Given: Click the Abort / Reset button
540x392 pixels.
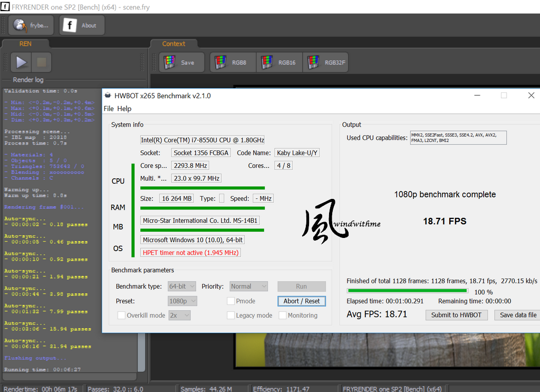Looking at the screenshot, I should click(301, 301).
